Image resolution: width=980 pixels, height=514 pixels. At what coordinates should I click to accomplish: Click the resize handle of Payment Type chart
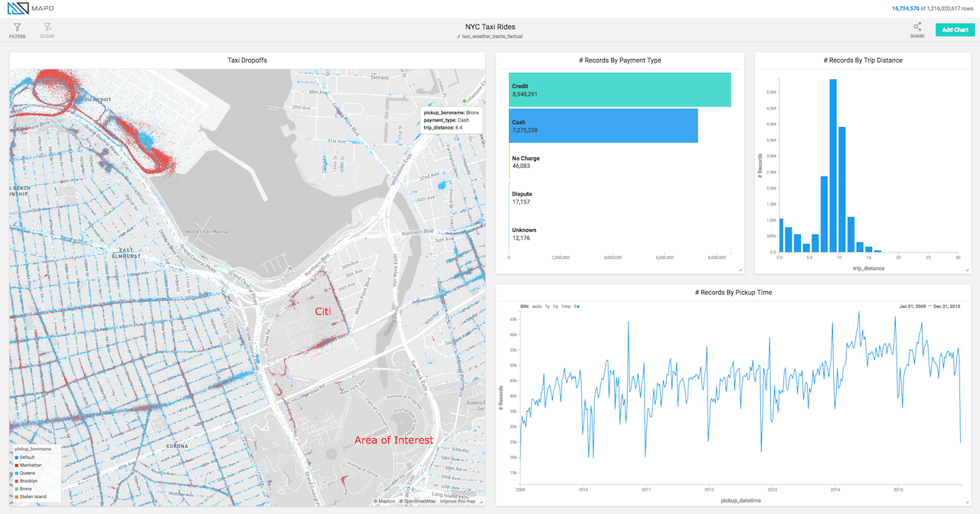[740, 270]
